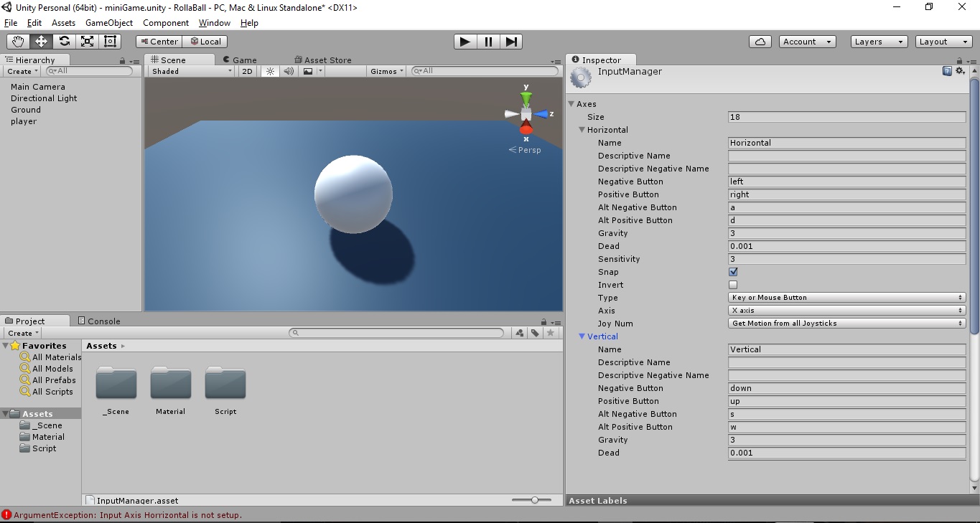The height and width of the screenshot is (523, 980).
Task: Collapse the Vertical axis section
Action: pos(582,336)
